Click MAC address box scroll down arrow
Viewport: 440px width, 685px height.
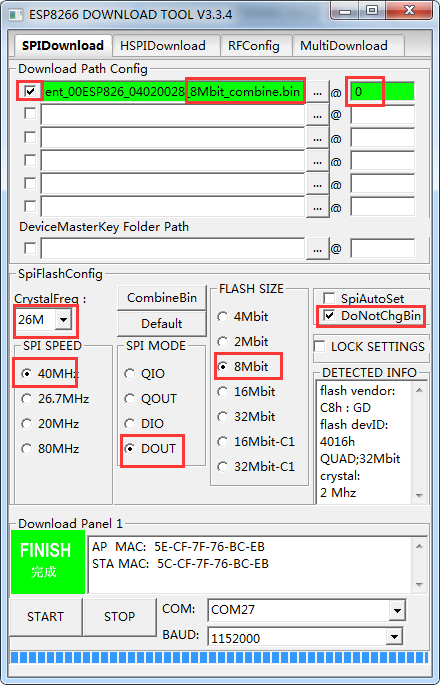tap(419, 585)
